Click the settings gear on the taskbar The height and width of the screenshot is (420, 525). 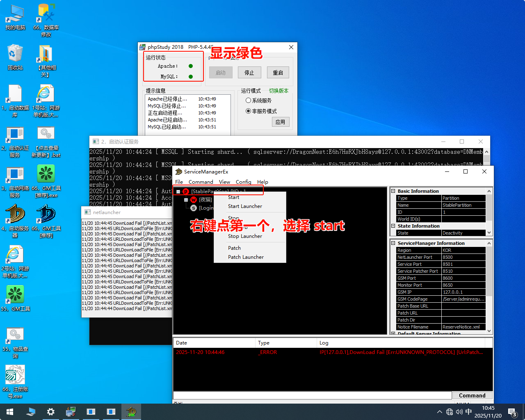pos(51,412)
